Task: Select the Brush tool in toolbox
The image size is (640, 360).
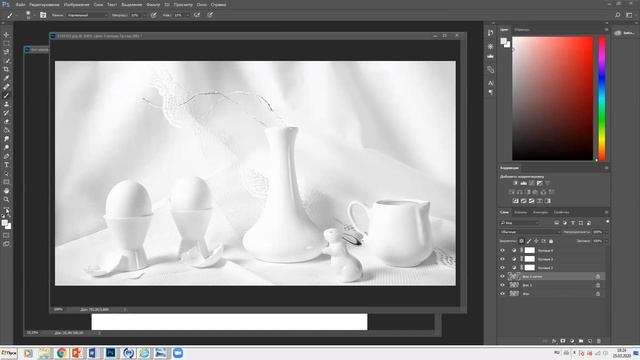Action: coord(6,96)
